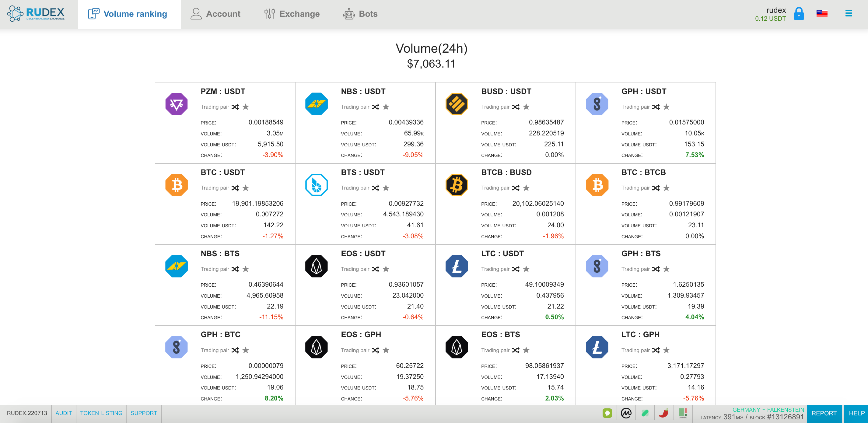Viewport: 868px width, 423px height.
Task: Open the US flag language selector
Action: pos(822,14)
